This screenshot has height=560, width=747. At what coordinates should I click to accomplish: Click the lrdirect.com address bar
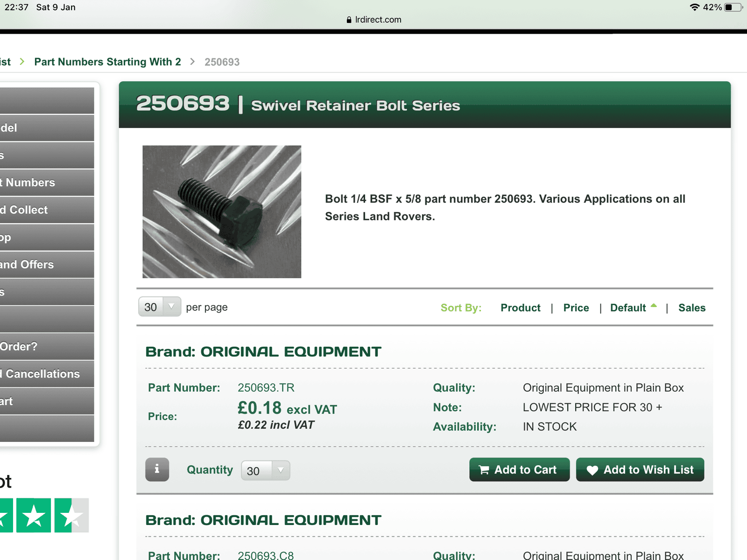(373, 20)
